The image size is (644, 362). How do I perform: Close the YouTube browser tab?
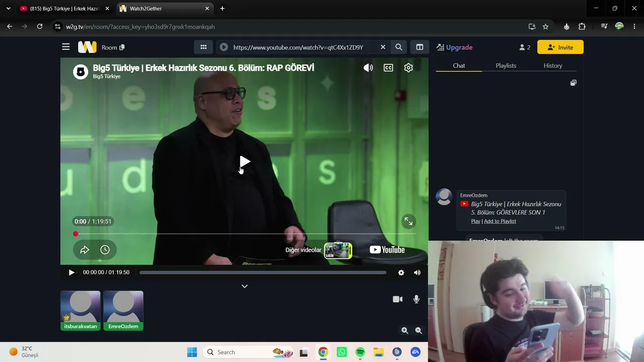tap(107, 9)
